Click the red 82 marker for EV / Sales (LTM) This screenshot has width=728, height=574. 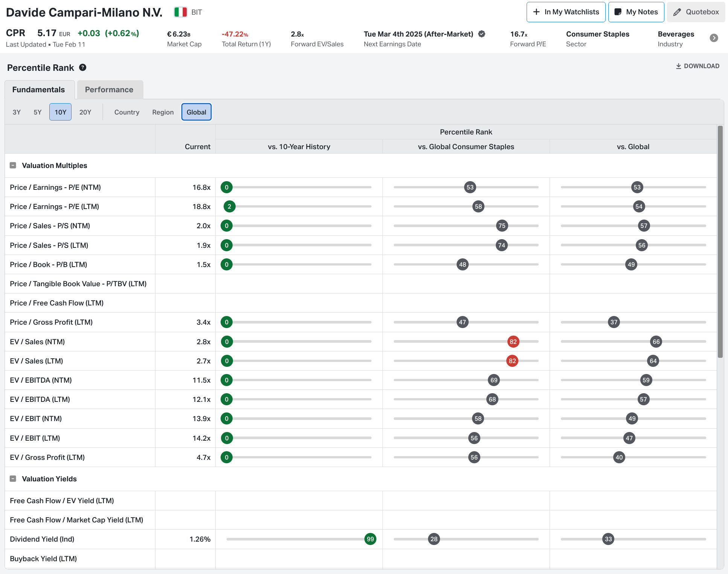(512, 361)
